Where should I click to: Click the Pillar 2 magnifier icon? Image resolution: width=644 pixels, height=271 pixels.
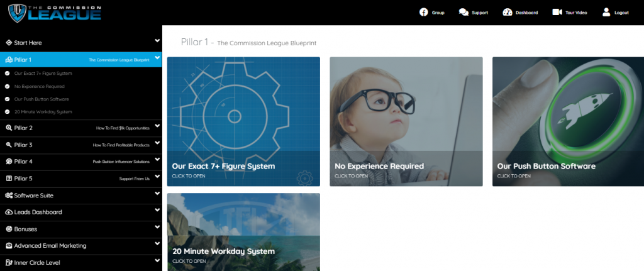(9, 128)
